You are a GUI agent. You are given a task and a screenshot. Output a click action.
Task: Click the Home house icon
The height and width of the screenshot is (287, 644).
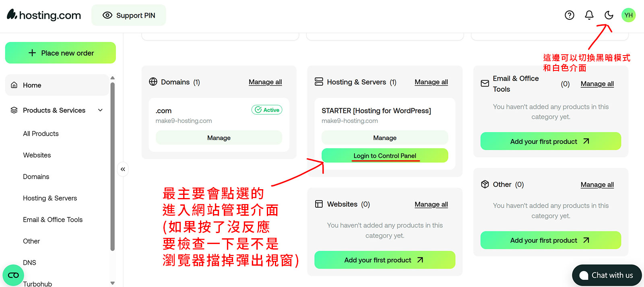click(14, 85)
